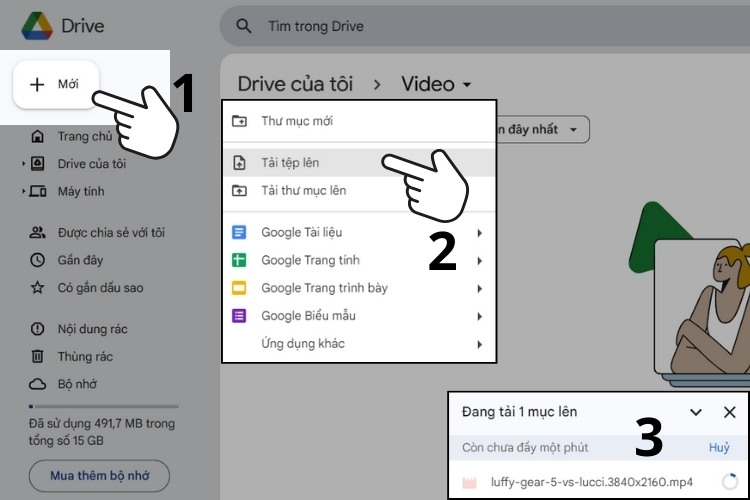Open 'Nội dung rác' spam icon
750x500 pixels.
point(37,329)
